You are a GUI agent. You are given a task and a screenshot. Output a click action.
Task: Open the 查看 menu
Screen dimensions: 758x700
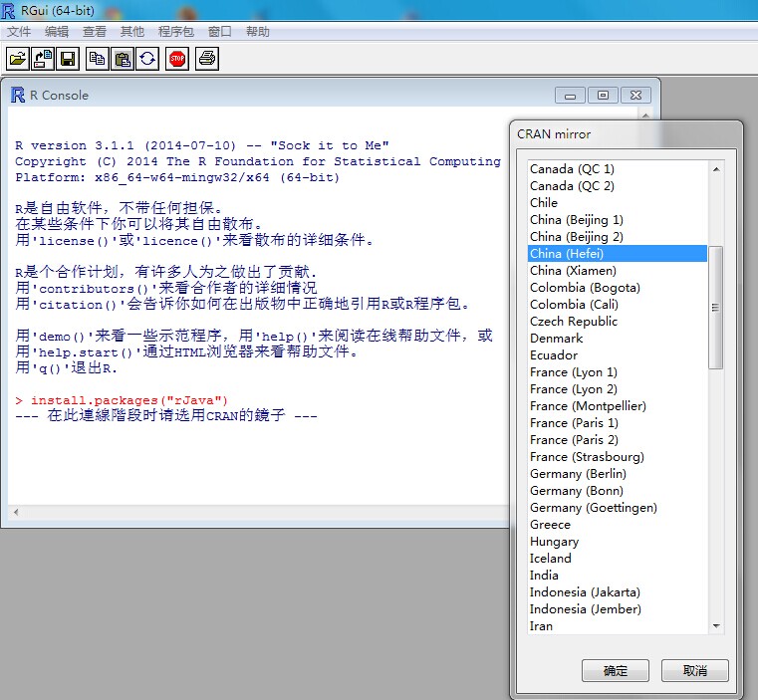point(95,32)
